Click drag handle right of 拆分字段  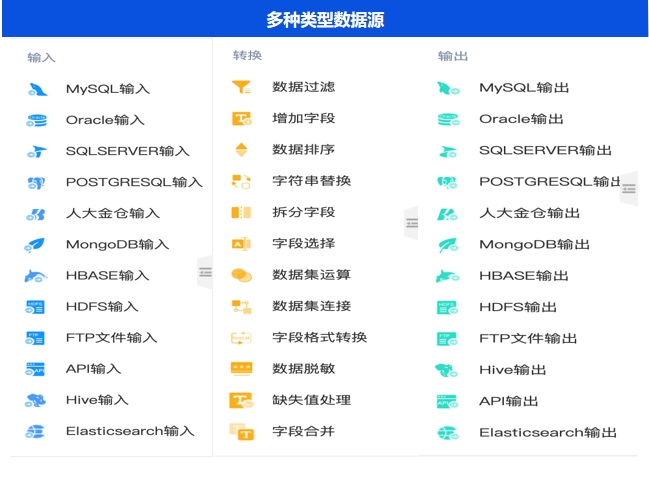point(411,222)
